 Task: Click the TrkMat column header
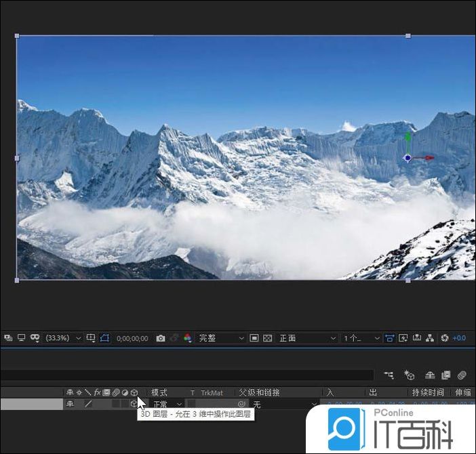tap(212, 393)
